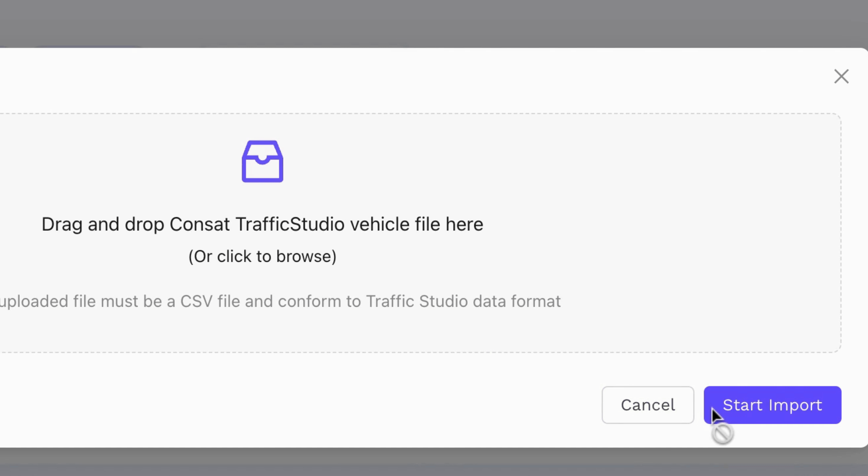
Task: Click '(Or click to browse)' text
Action: pyautogui.click(x=263, y=257)
